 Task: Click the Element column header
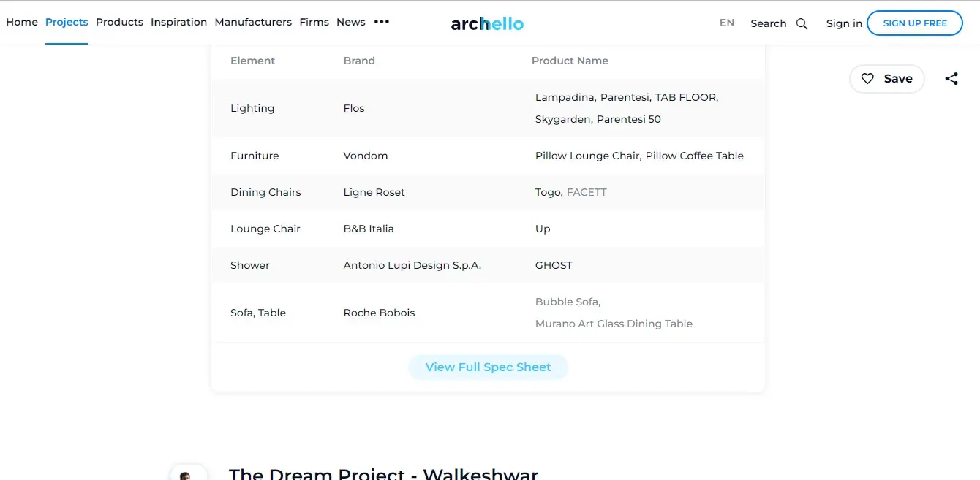[x=253, y=61]
